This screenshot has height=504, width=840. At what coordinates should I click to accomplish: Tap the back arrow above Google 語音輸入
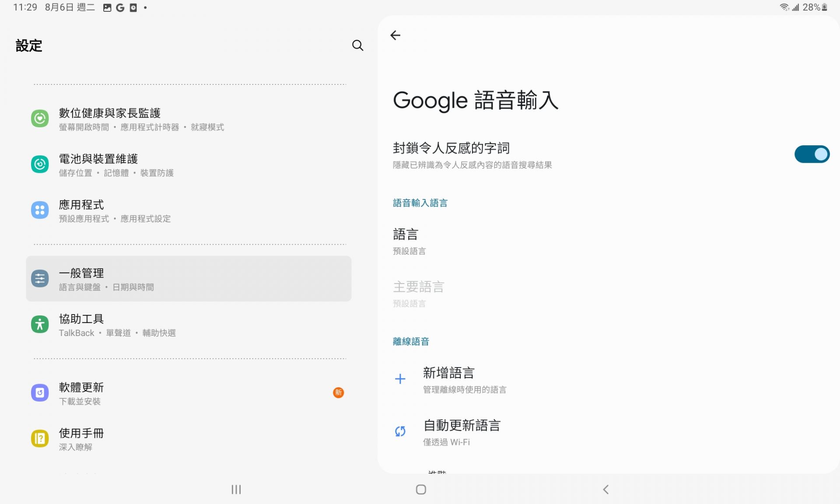pos(395,35)
